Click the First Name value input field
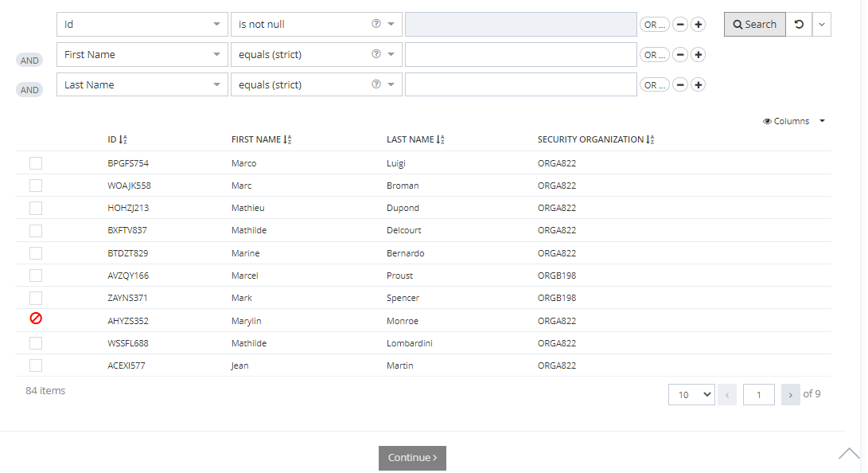The width and height of the screenshot is (868, 473). (x=520, y=55)
